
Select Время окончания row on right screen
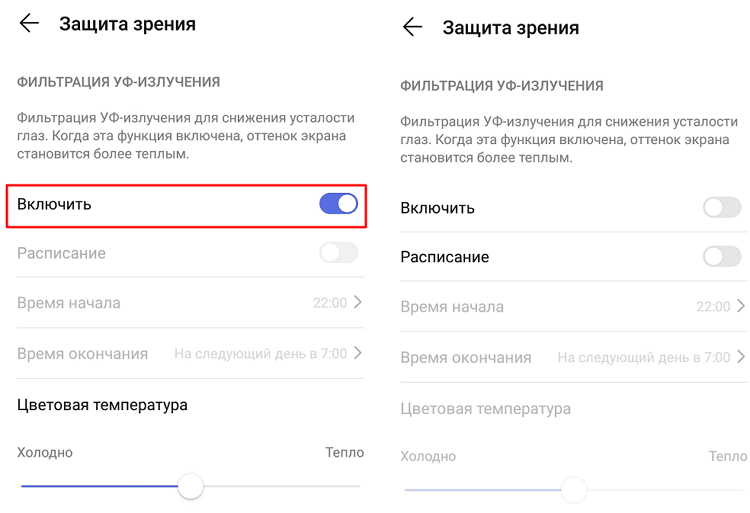pyautogui.click(x=574, y=357)
